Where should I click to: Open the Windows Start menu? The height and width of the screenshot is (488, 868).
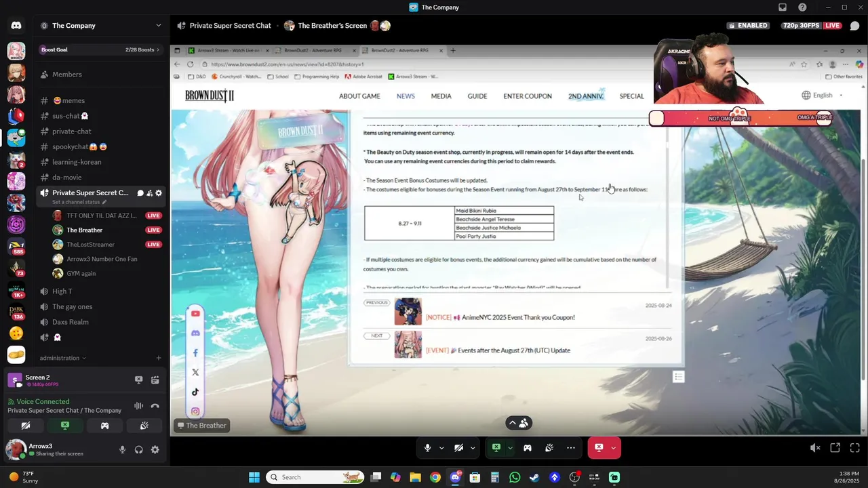tap(254, 477)
